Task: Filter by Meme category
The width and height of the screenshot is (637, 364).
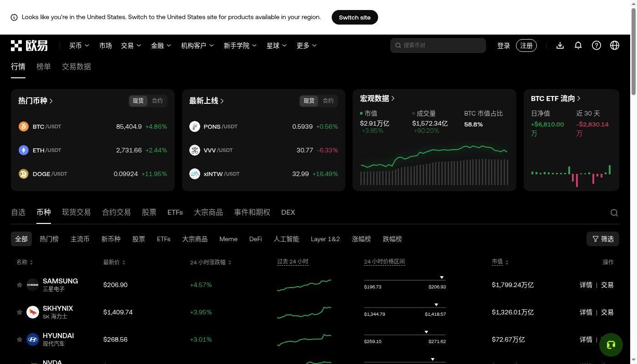Action: (228, 239)
